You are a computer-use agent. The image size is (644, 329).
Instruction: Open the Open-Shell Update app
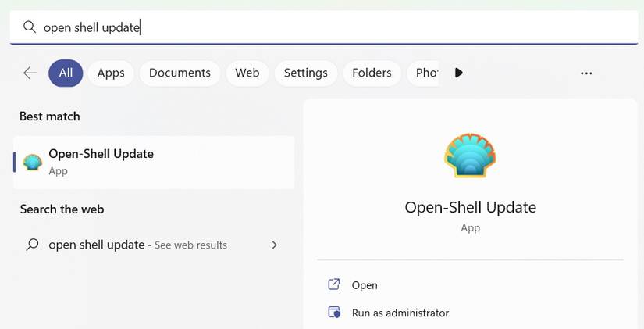coord(365,285)
